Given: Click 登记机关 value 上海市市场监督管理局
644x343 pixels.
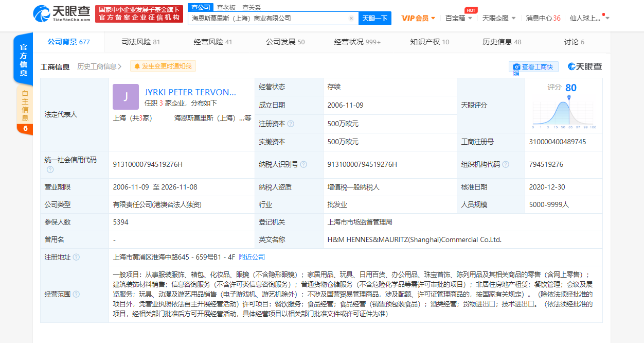Looking at the screenshot, I should [360, 222].
